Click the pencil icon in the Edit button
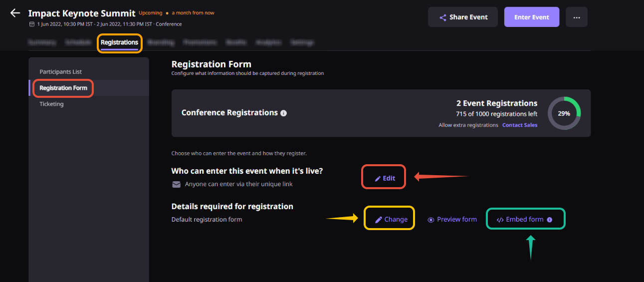 (378, 178)
